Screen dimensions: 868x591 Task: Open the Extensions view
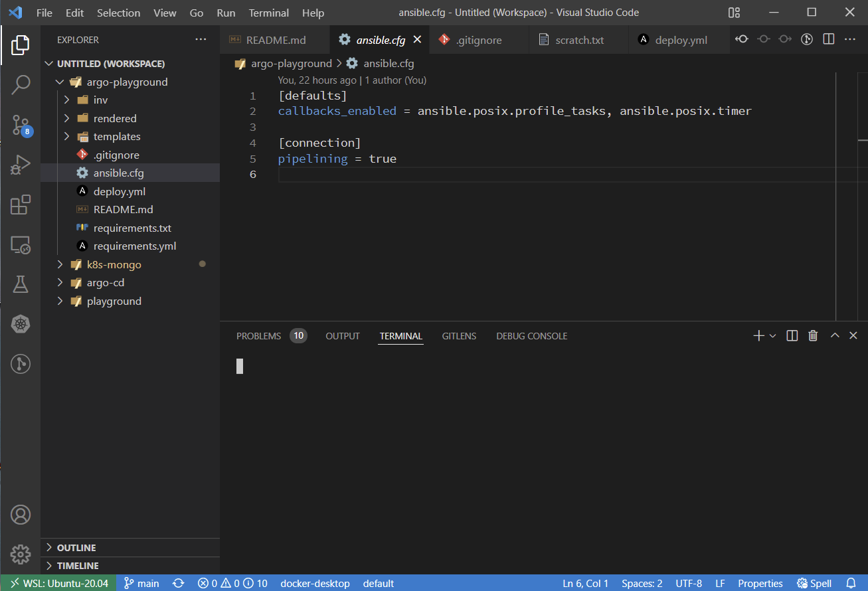pyautogui.click(x=21, y=205)
